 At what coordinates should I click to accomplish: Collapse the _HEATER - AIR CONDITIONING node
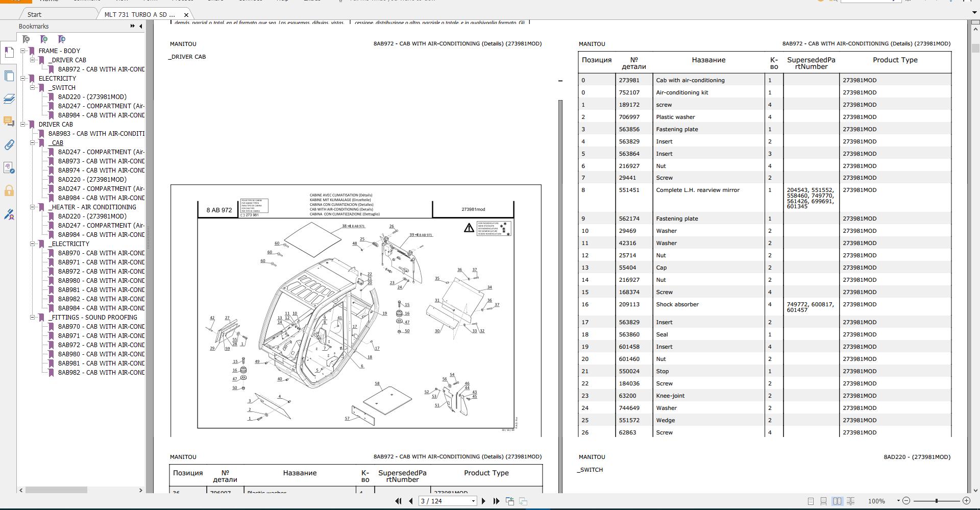33,207
